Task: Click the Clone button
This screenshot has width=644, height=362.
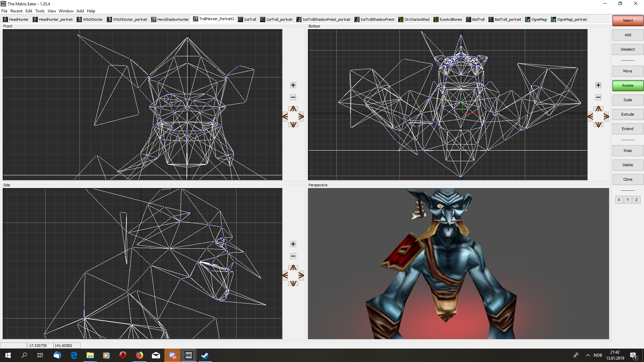Action: (628, 179)
